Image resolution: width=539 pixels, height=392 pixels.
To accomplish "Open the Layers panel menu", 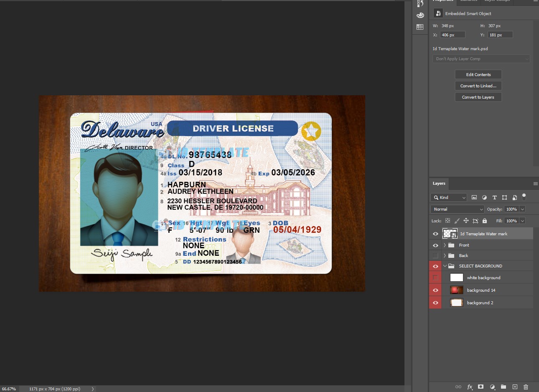I will tap(535, 183).
